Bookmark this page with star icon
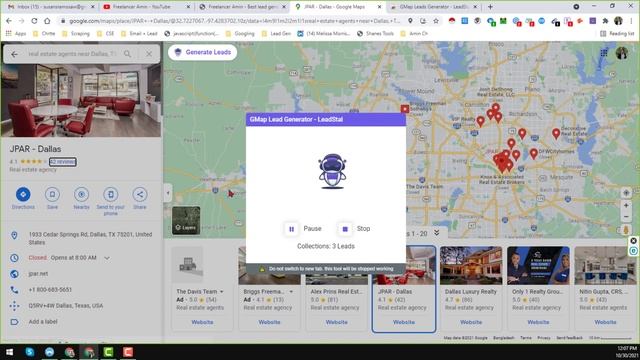The height and width of the screenshot is (360, 640). click(436, 21)
